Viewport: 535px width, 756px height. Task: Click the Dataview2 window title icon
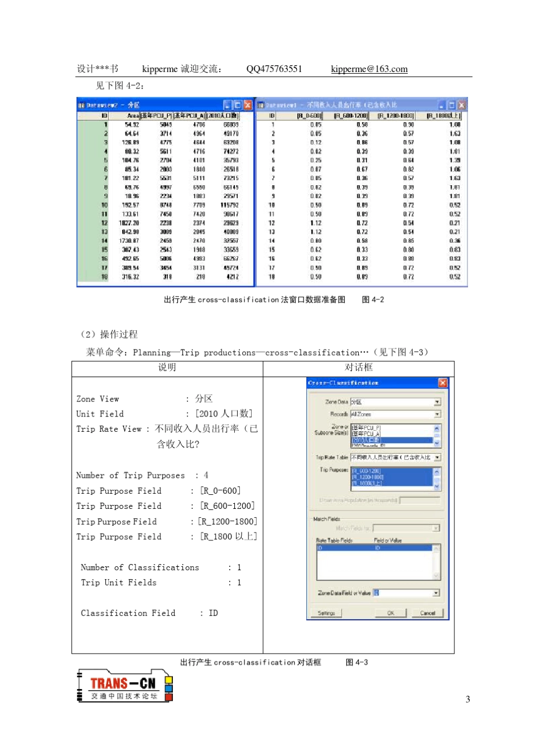click(x=81, y=105)
